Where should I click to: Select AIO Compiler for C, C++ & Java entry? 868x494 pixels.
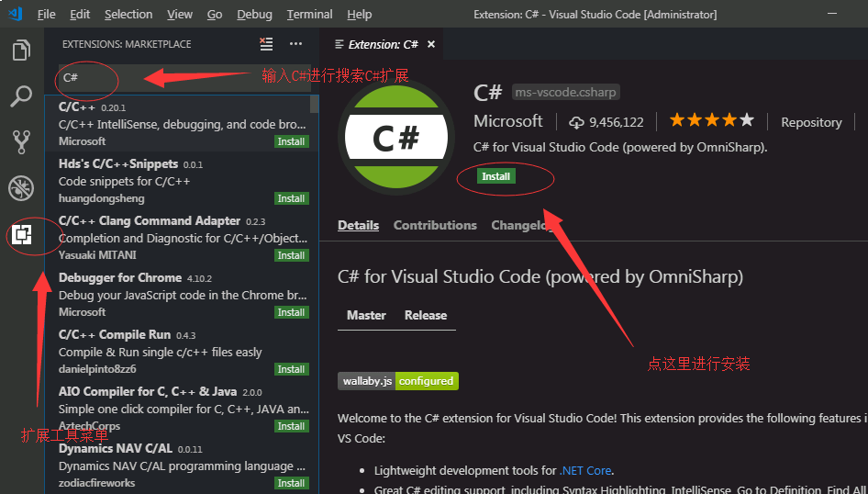[x=182, y=410]
